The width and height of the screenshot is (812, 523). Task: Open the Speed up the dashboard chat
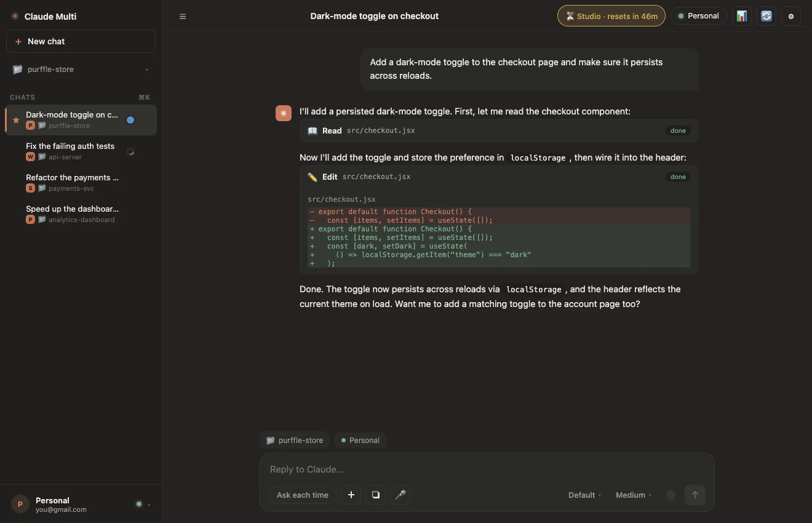81,214
